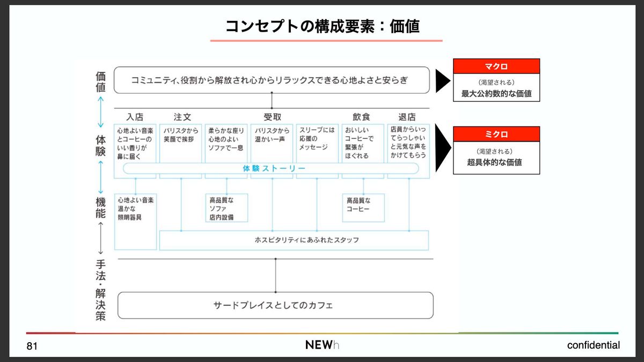The height and width of the screenshot is (362, 644).
Task: Click the slide number 81
Action: [32, 347]
